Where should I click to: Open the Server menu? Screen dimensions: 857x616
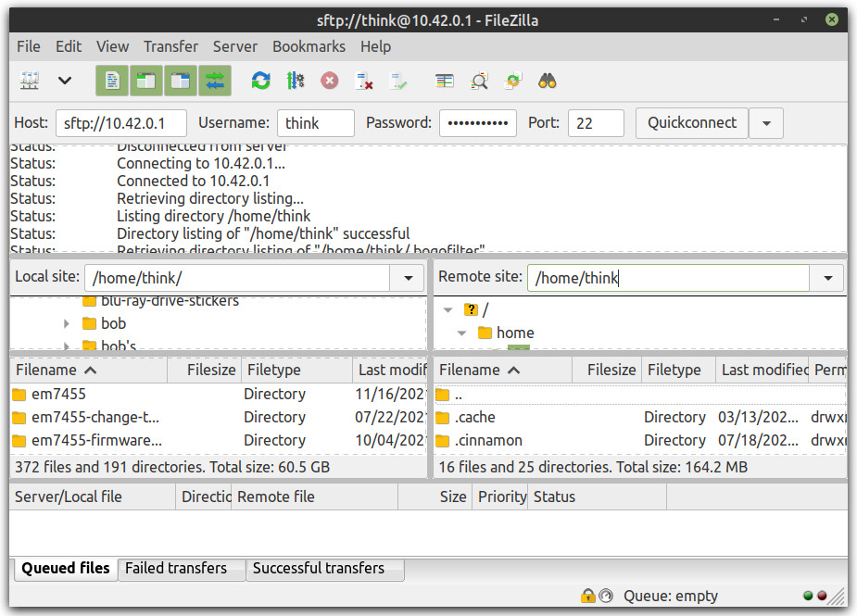point(235,46)
